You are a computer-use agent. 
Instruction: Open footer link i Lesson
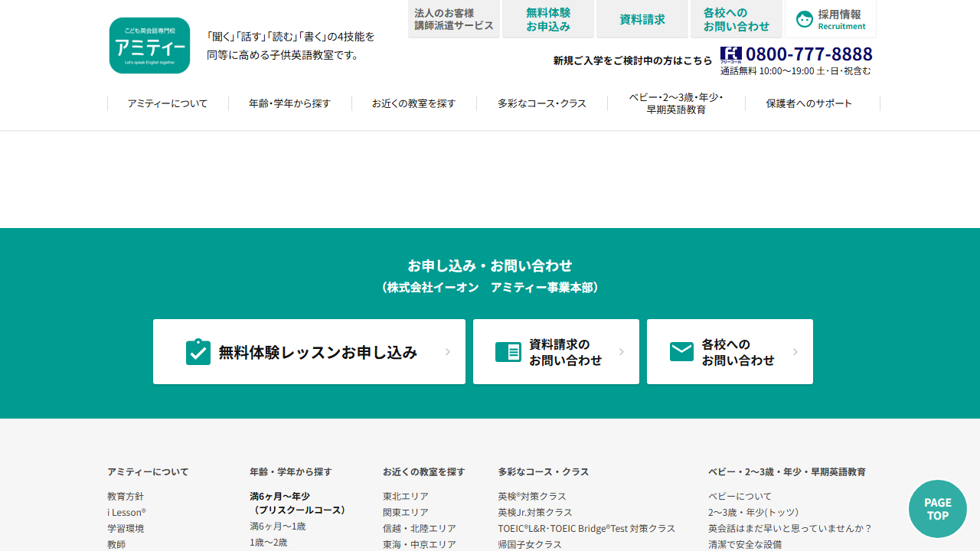click(126, 513)
